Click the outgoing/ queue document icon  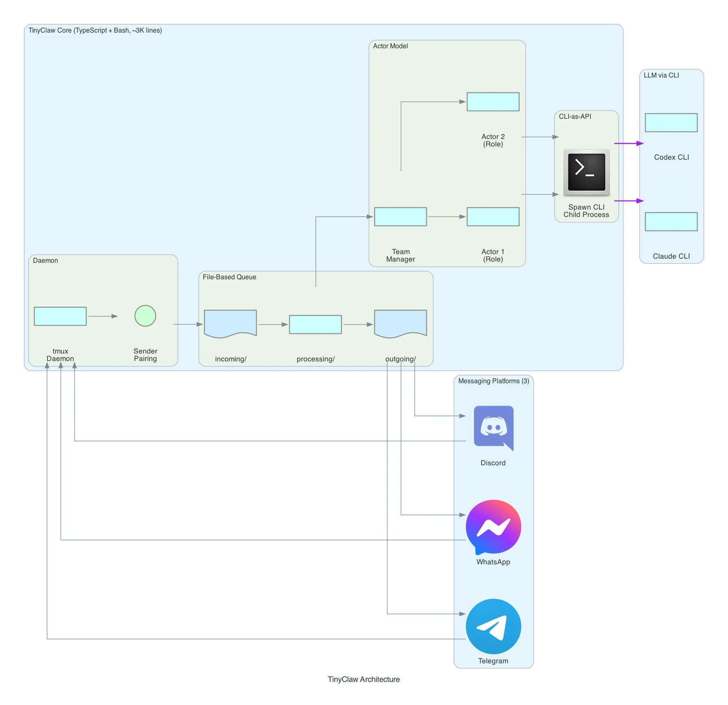click(x=400, y=324)
